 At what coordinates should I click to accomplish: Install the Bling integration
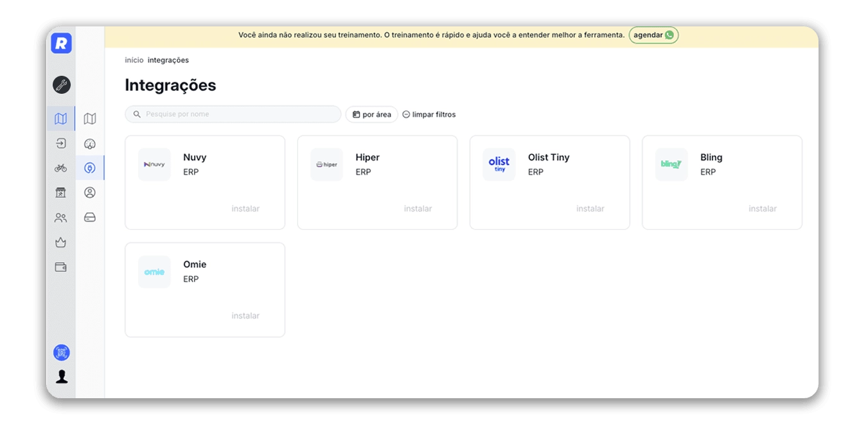tap(763, 209)
